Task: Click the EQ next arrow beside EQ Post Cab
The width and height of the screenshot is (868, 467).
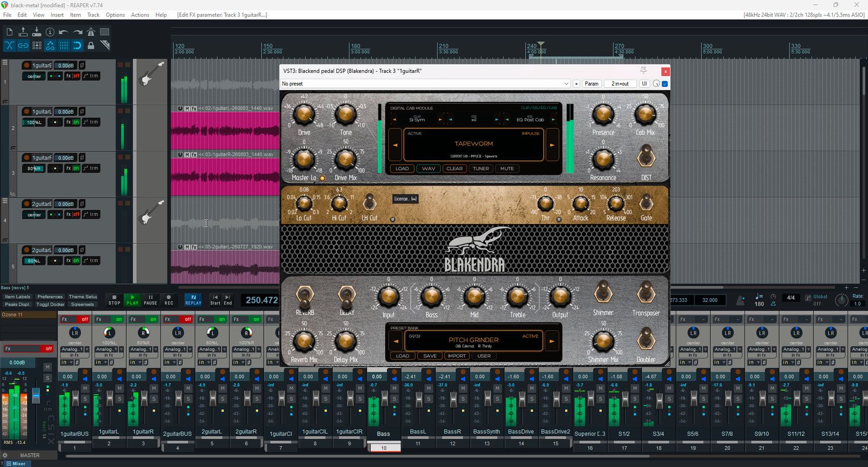Action: 553,119
